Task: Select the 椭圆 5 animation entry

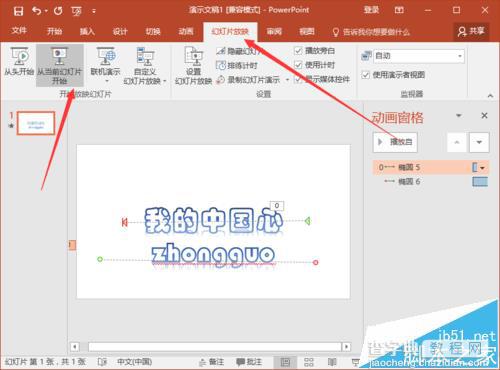Action: [430, 167]
